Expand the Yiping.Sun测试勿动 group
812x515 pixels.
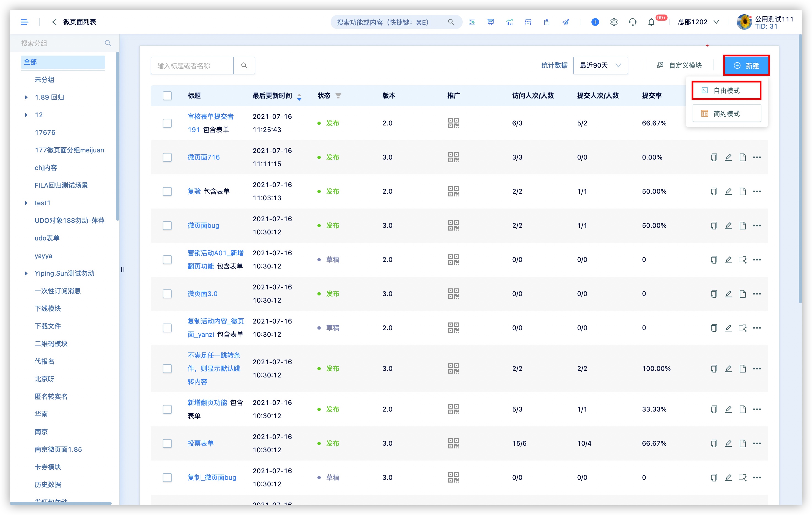[x=26, y=273]
